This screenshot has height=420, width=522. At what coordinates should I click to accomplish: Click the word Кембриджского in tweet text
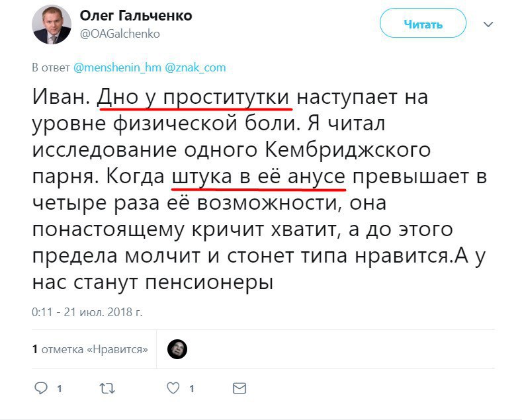tap(348, 151)
